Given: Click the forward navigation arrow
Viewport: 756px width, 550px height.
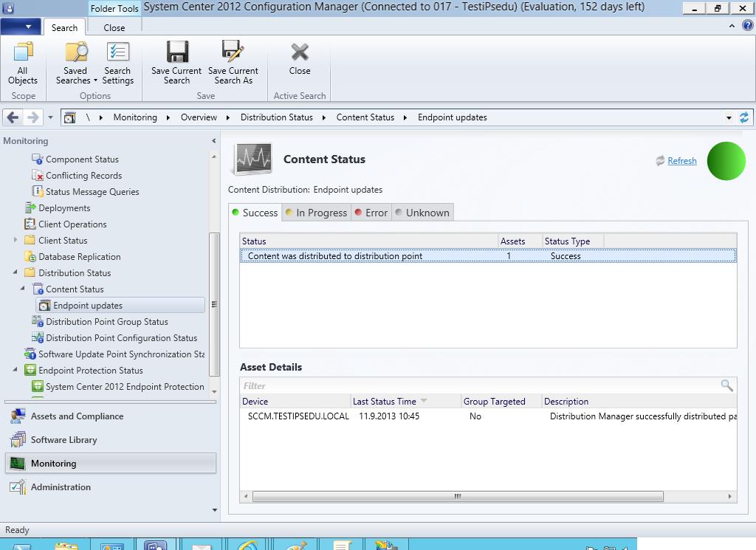Looking at the screenshot, I should (32, 117).
